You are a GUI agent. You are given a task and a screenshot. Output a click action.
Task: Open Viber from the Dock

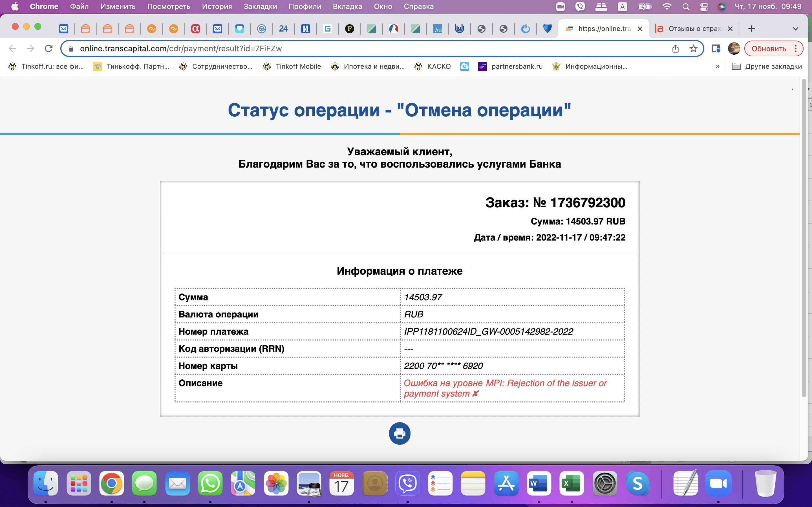click(x=407, y=483)
